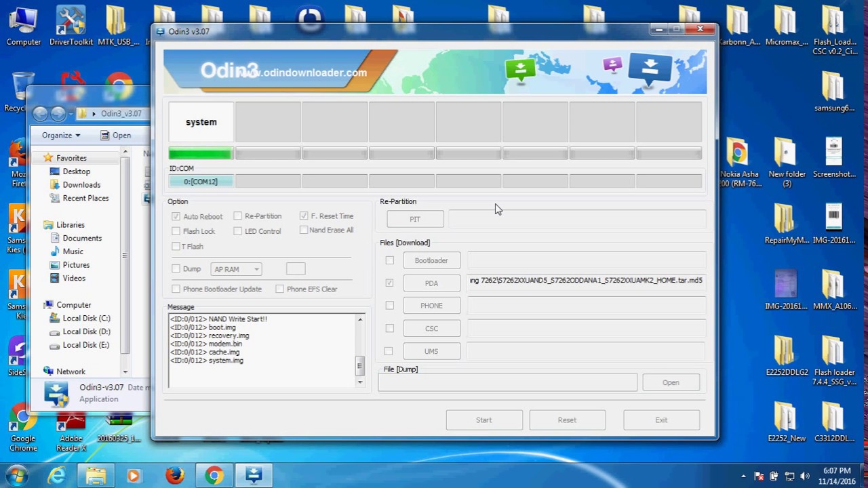
Task: Open samsung6 folder on desktop
Action: (x=834, y=91)
